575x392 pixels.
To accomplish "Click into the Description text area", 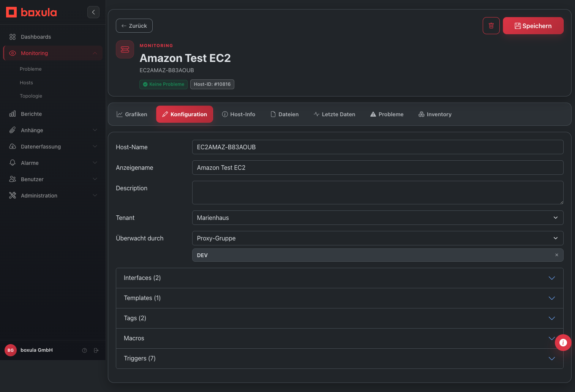I will tap(378, 193).
